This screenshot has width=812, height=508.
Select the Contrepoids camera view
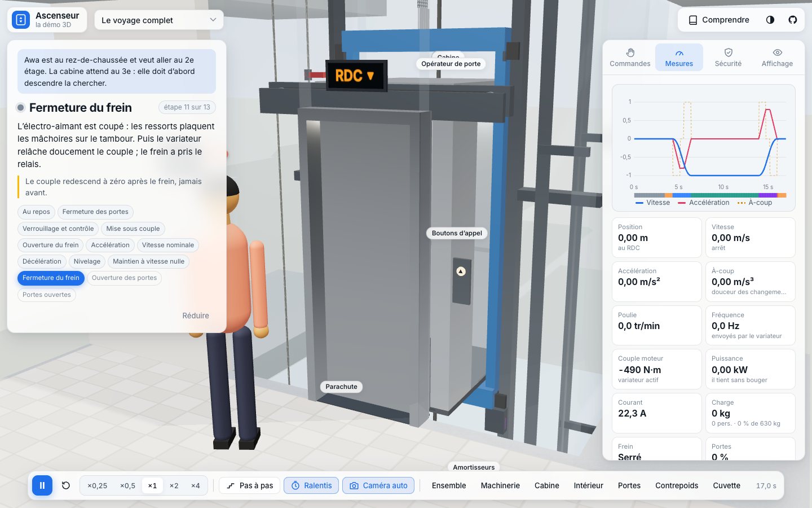click(x=677, y=485)
